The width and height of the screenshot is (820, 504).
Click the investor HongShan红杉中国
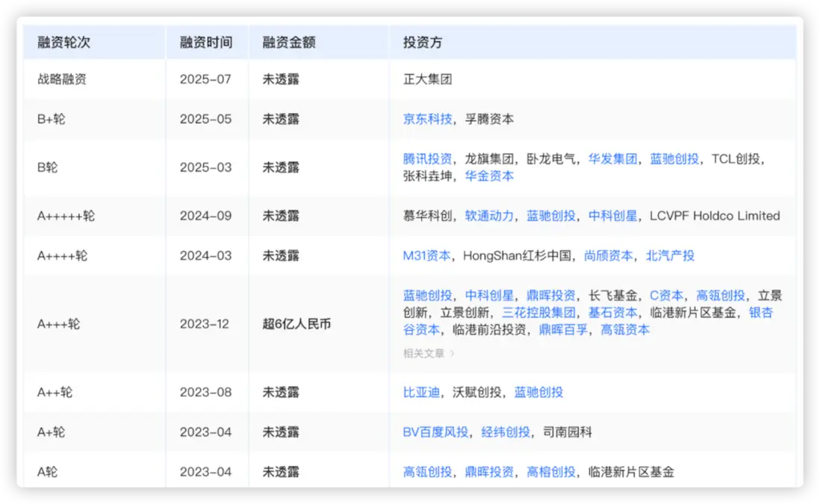(518, 255)
